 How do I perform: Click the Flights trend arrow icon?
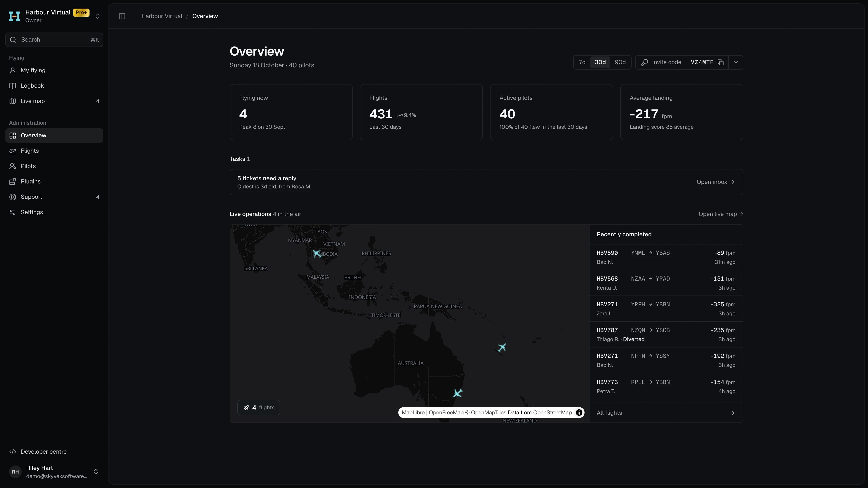point(400,115)
